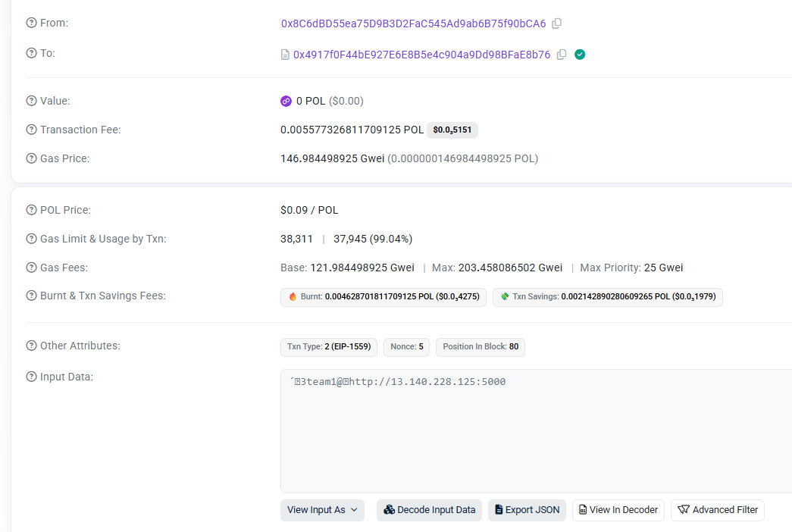Click the help icon next to To
The width and height of the screenshot is (792, 532).
coord(31,53)
